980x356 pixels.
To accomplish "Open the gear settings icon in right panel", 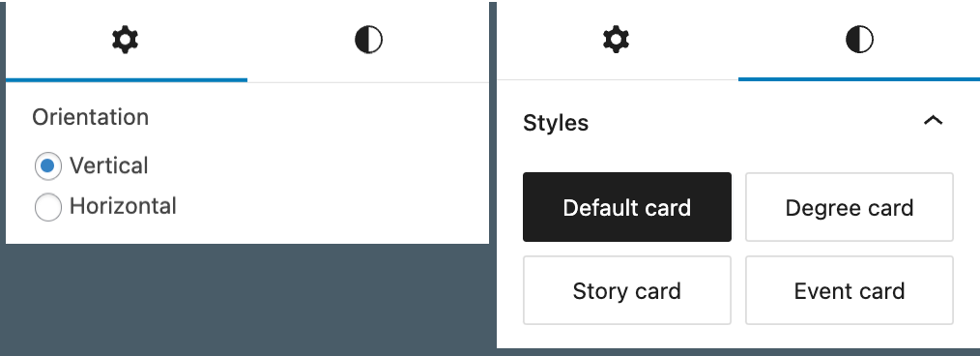I will click(616, 40).
